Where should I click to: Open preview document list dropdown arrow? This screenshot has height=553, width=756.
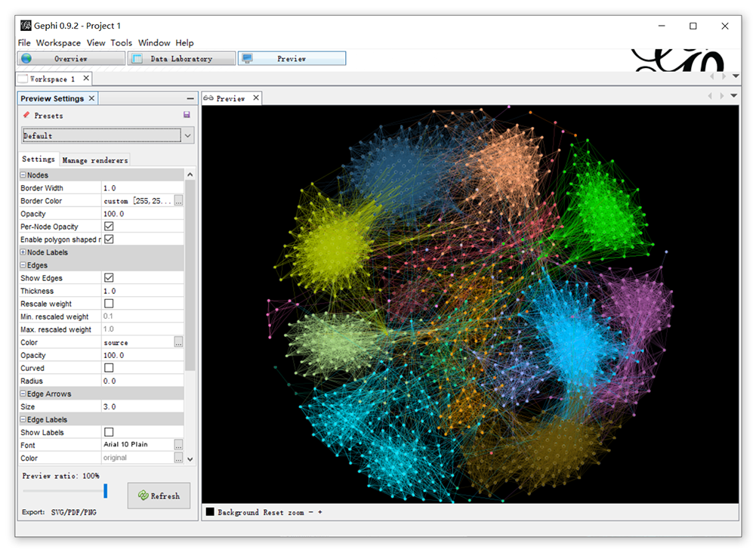click(x=733, y=95)
